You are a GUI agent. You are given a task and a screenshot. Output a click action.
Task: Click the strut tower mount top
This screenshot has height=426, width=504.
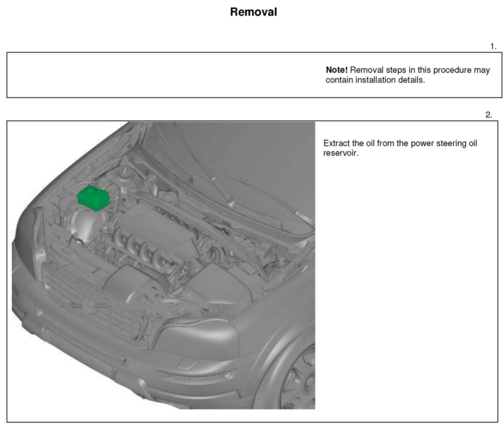click(x=125, y=172)
